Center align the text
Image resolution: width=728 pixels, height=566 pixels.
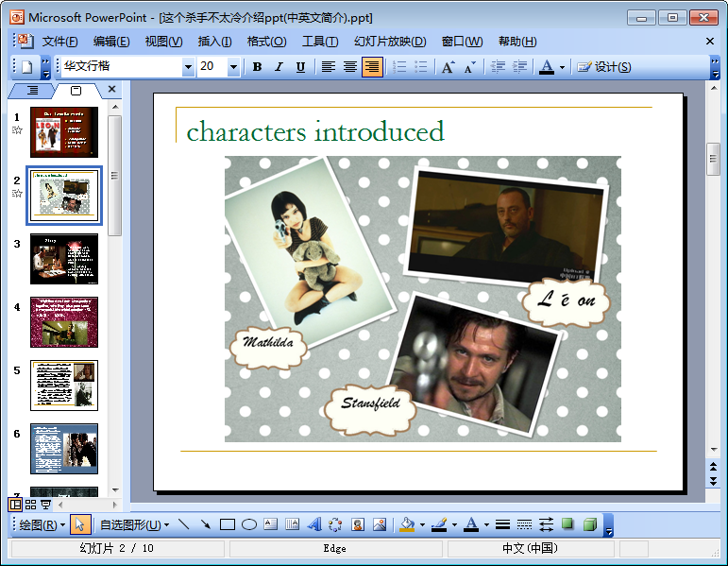(x=350, y=67)
